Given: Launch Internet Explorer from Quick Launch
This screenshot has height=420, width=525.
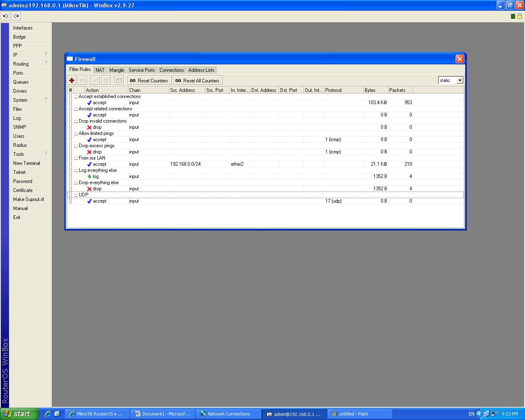Looking at the screenshot, I should click(x=48, y=414).
